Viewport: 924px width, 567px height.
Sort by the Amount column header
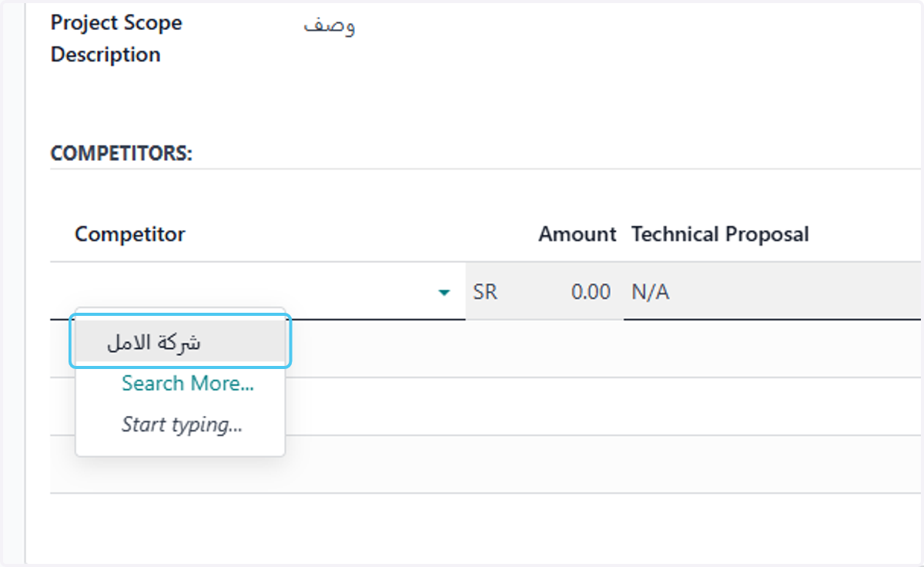(x=577, y=234)
